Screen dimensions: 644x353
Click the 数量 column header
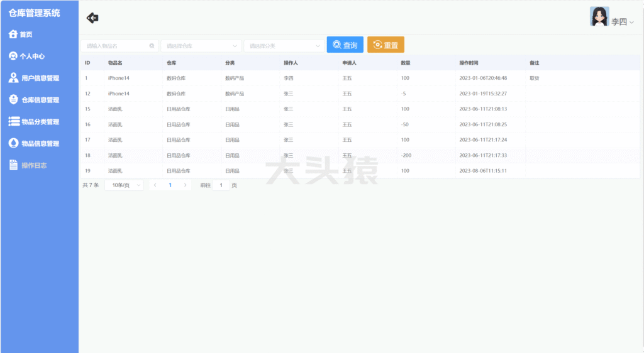tap(406, 63)
